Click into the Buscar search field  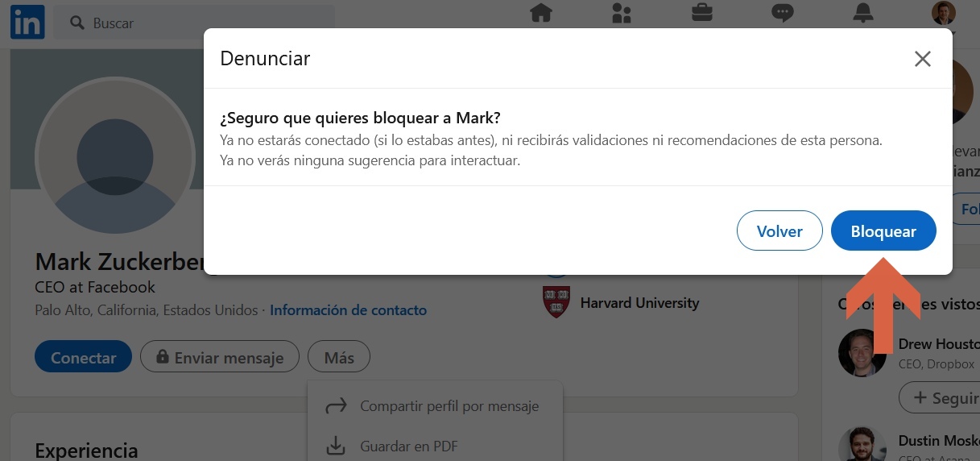point(194,23)
